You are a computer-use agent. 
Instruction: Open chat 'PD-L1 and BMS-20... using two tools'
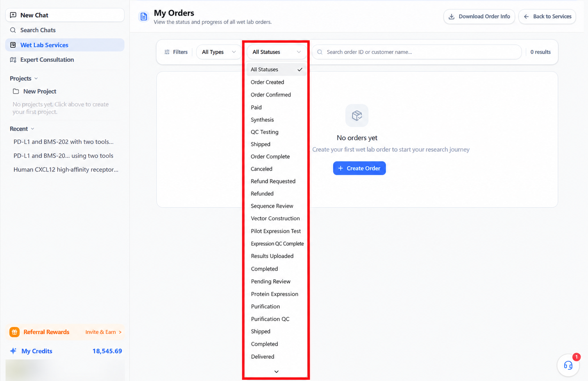64,156
